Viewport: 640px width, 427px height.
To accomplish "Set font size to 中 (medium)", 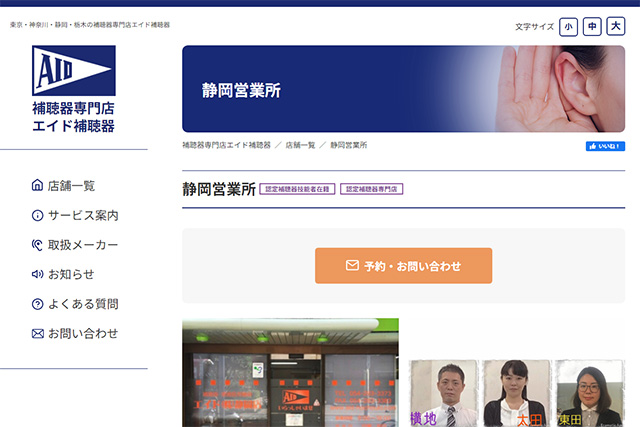I will coord(592,27).
